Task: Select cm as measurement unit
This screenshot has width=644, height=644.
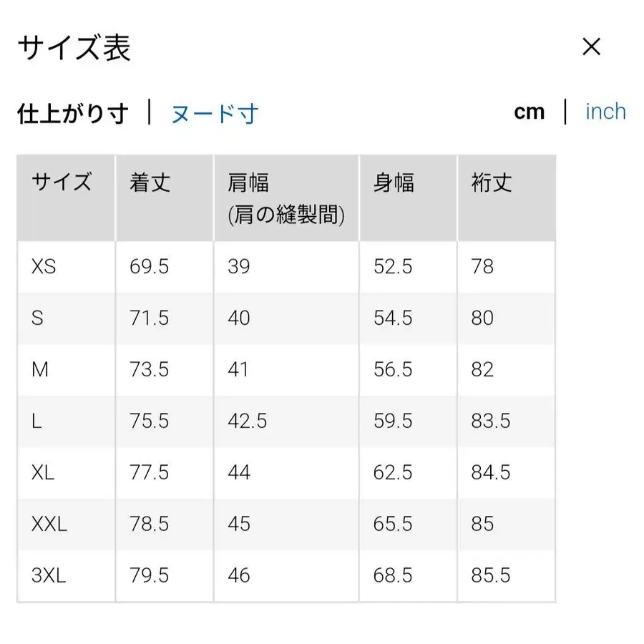Action: [530, 111]
